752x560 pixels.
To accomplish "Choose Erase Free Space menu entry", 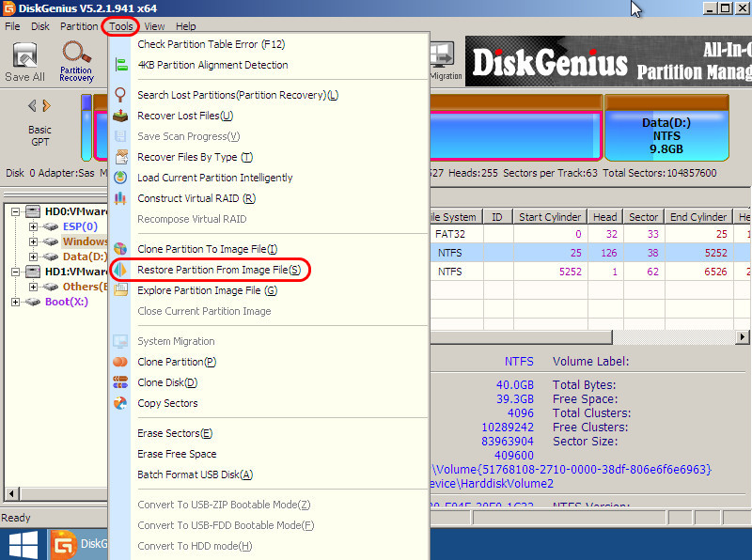I will [177, 454].
